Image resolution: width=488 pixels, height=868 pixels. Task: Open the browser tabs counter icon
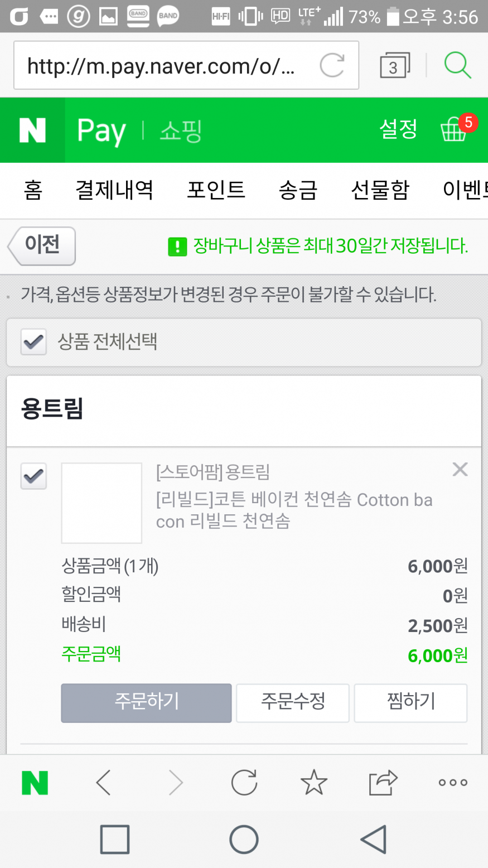click(x=394, y=66)
